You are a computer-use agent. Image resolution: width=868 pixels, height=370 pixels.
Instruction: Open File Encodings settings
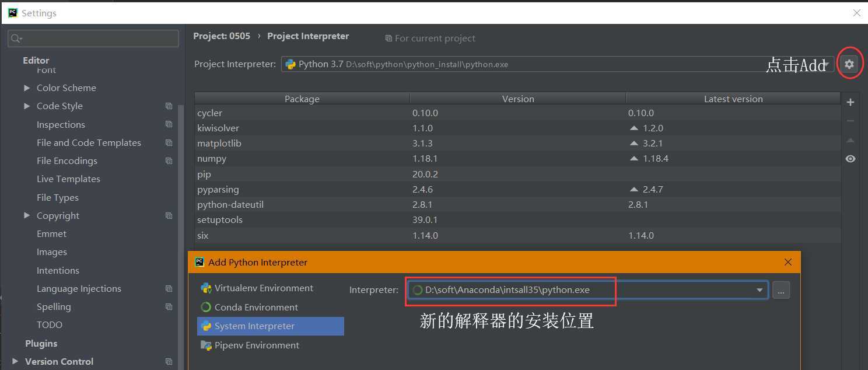(67, 160)
